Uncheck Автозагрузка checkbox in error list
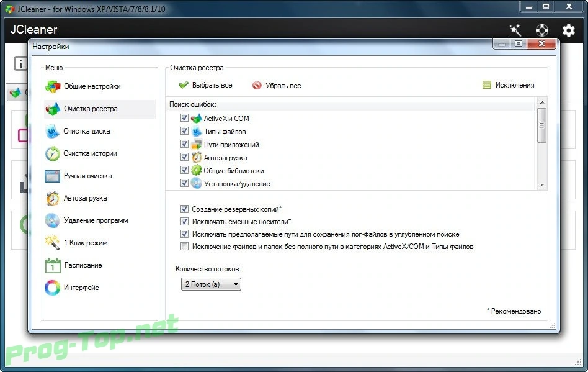 tap(184, 157)
